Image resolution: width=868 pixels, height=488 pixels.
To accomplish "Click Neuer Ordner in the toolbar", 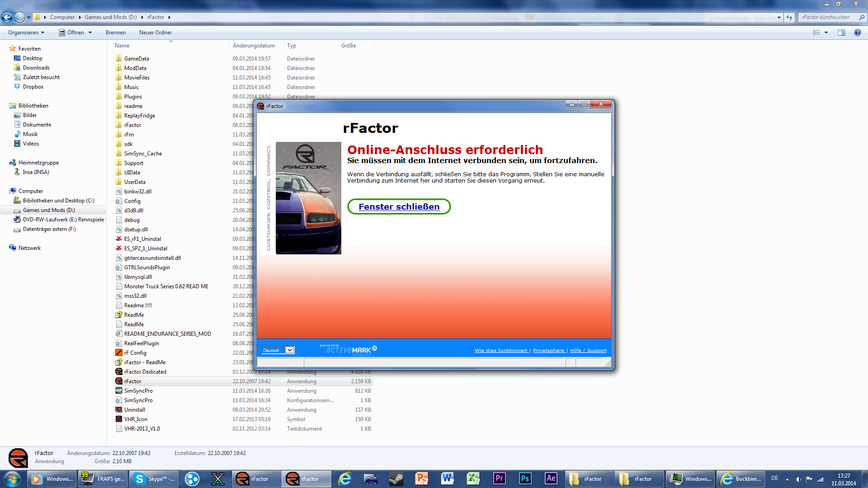I will point(155,33).
